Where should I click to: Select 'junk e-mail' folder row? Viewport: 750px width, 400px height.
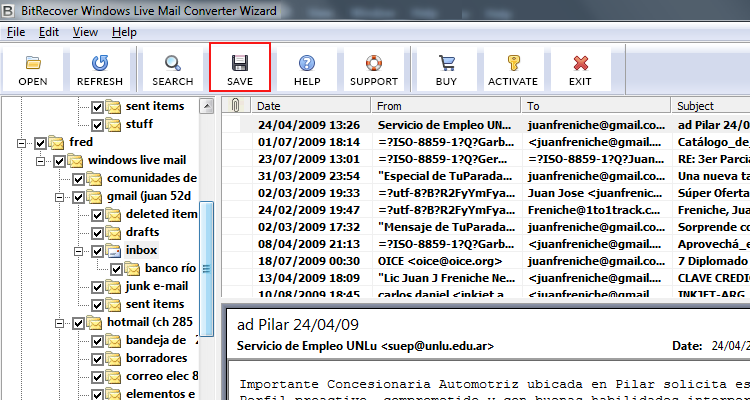[x=156, y=286]
